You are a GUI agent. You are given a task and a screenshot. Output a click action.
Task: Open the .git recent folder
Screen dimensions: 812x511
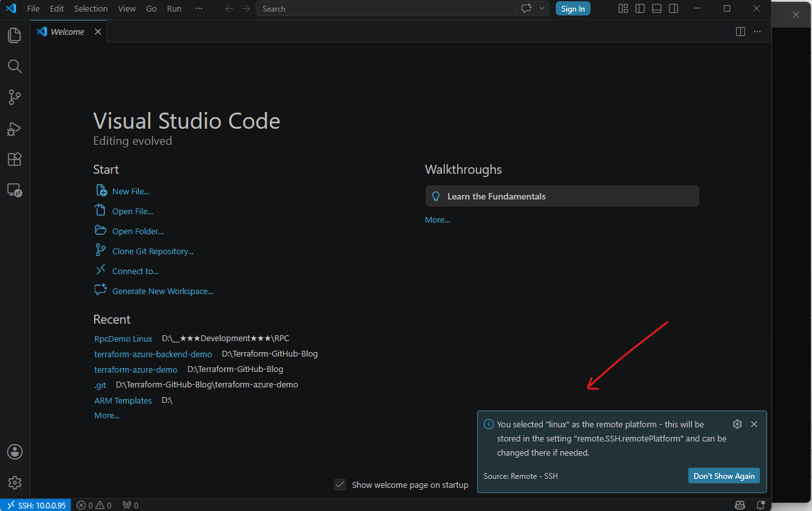tap(100, 385)
